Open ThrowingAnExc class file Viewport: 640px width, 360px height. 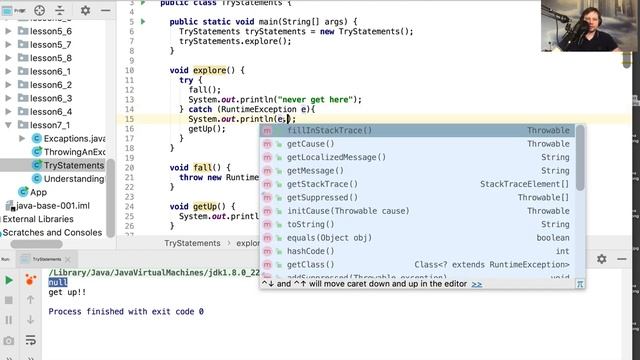point(74,152)
